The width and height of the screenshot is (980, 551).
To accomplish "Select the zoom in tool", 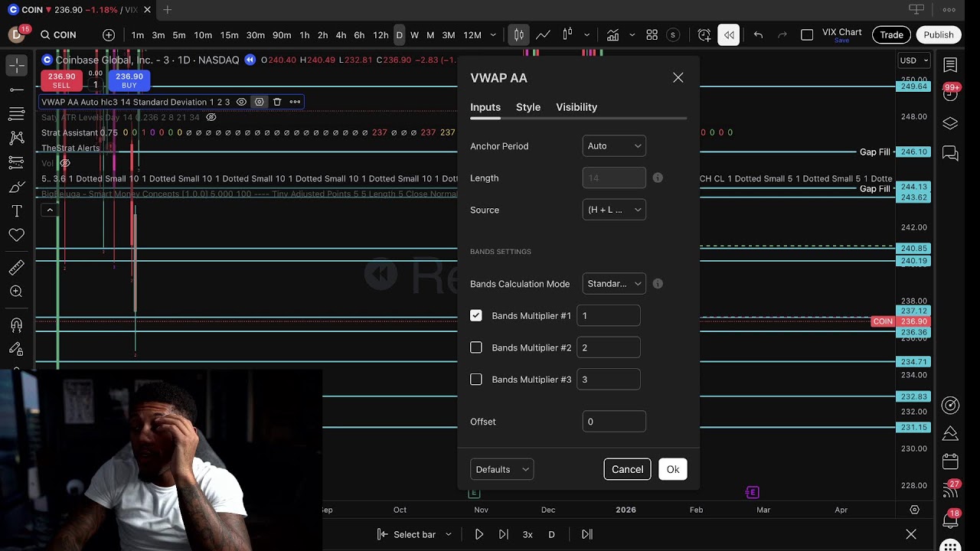I will (x=16, y=292).
